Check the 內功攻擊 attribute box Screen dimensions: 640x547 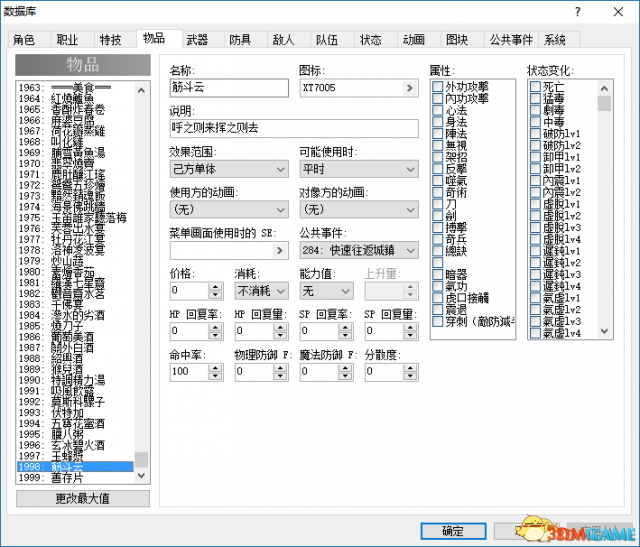tap(438, 98)
